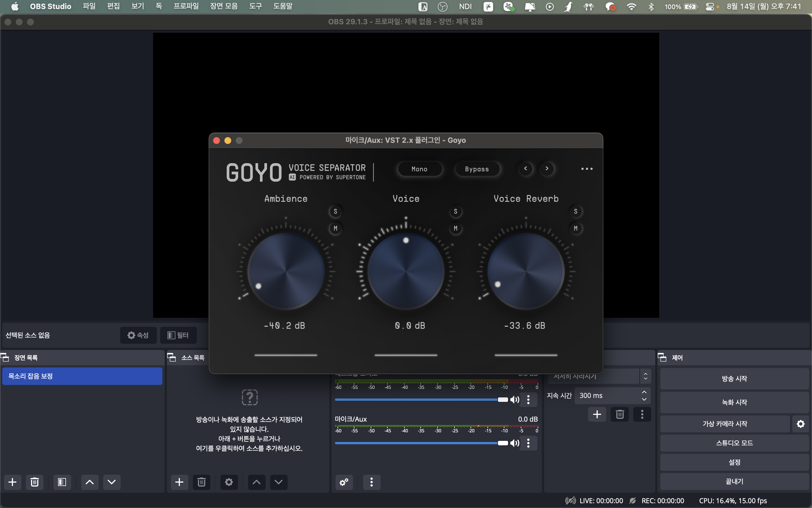This screenshot has width=812, height=508.
Task: Go to next Goyo preset
Action: click(x=547, y=168)
